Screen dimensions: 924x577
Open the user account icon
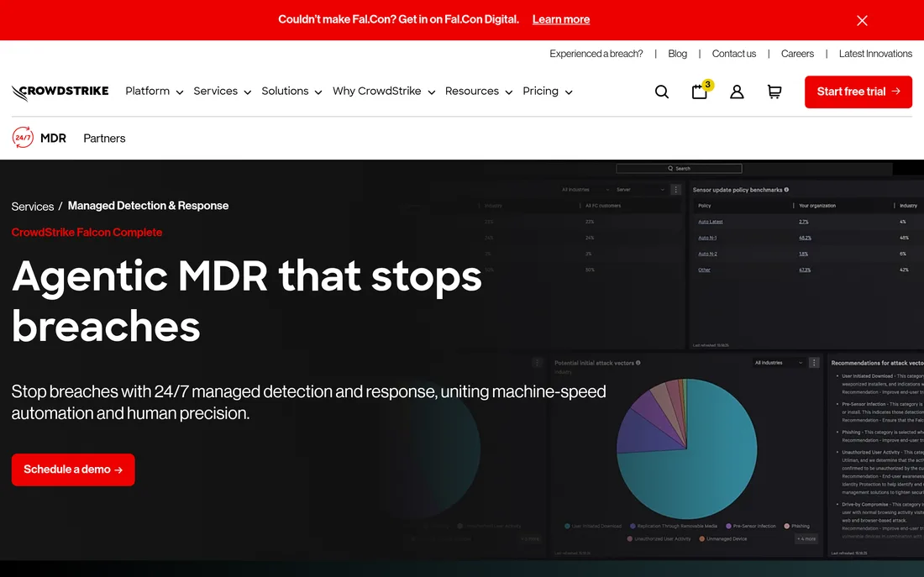[x=737, y=92]
